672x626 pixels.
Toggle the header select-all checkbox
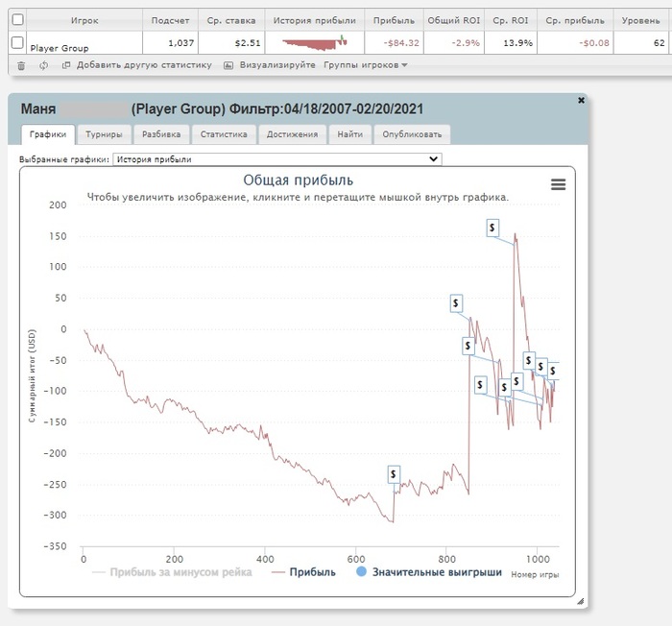point(17,20)
